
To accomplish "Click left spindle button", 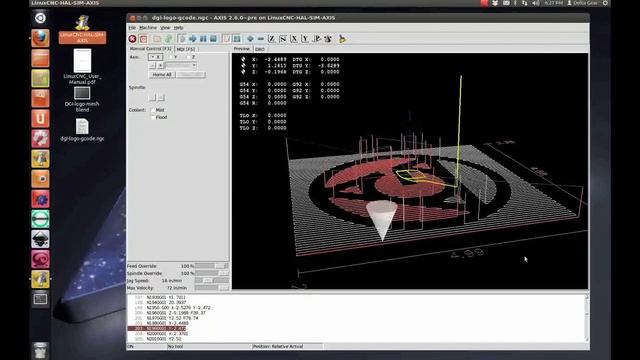I will (x=152, y=98).
